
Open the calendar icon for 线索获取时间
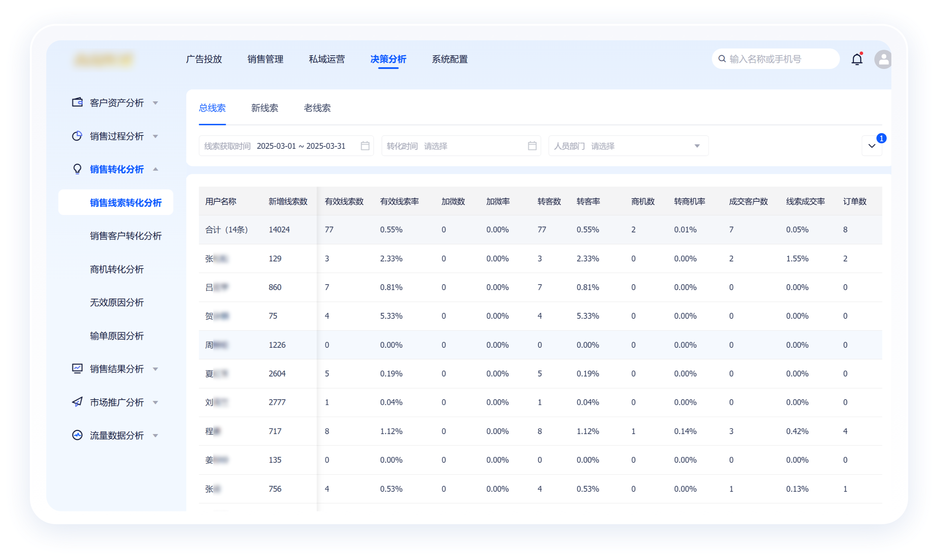(x=365, y=146)
